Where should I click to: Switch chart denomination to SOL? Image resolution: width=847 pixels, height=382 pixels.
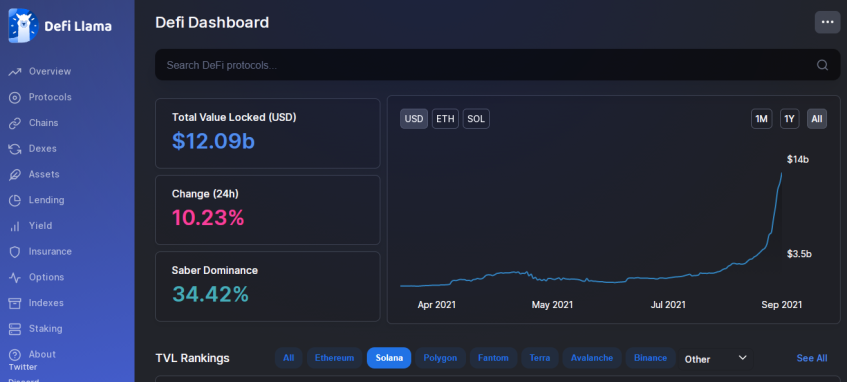pyautogui.click(x=476, y=119)
